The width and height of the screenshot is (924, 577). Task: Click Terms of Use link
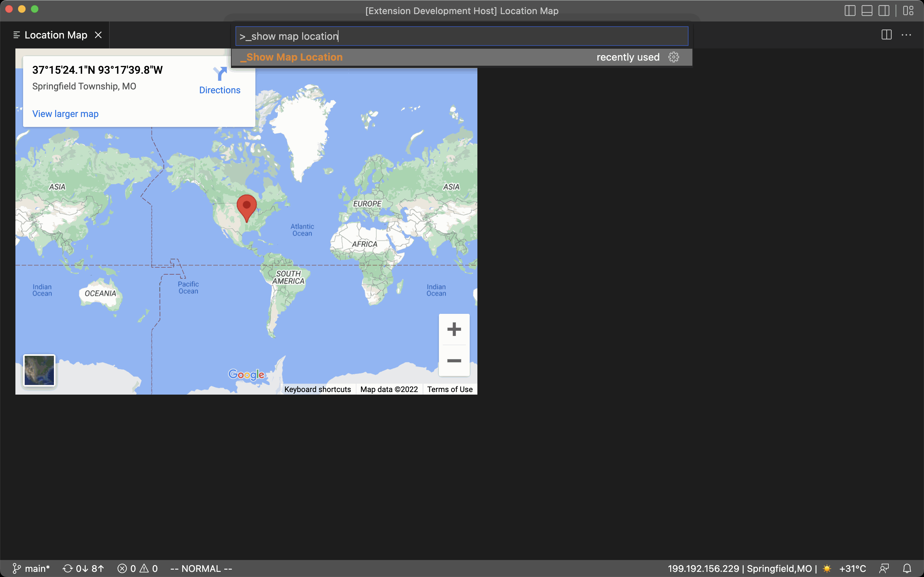coord(450,389)
